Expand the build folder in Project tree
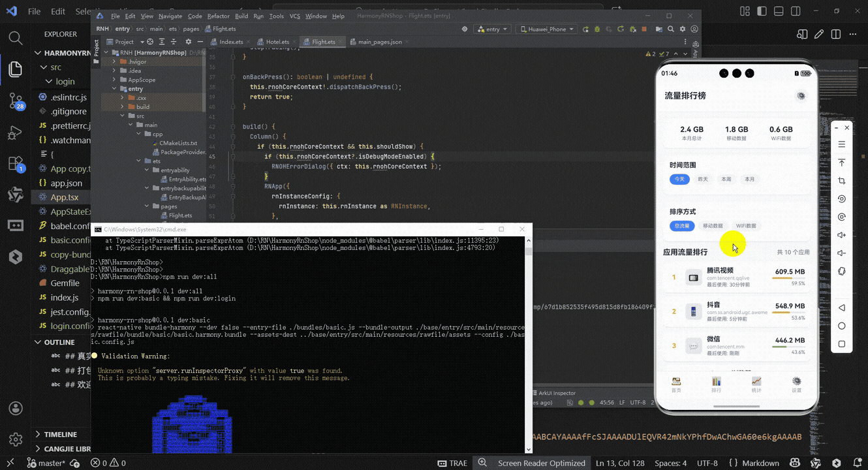The height and width of the screenshot is (470, 868). [x=122, y=107]
